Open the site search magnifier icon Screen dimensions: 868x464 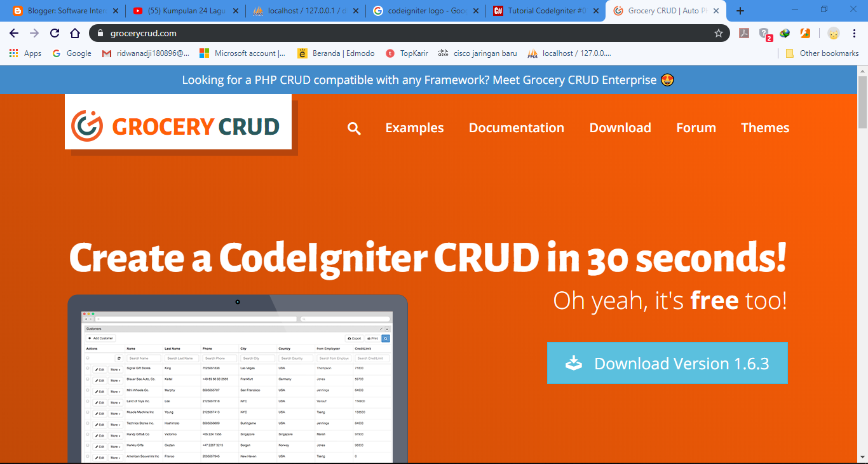354,128
